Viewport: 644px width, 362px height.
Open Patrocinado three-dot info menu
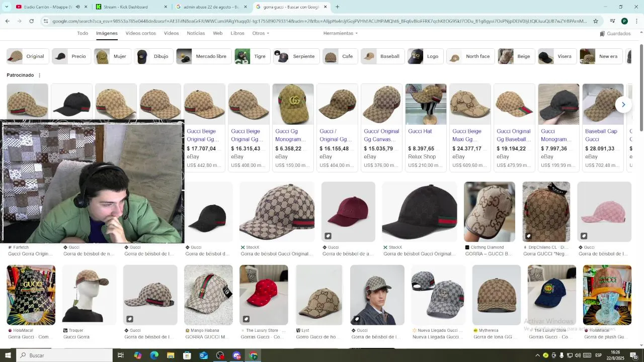click(x=39, y=75)
